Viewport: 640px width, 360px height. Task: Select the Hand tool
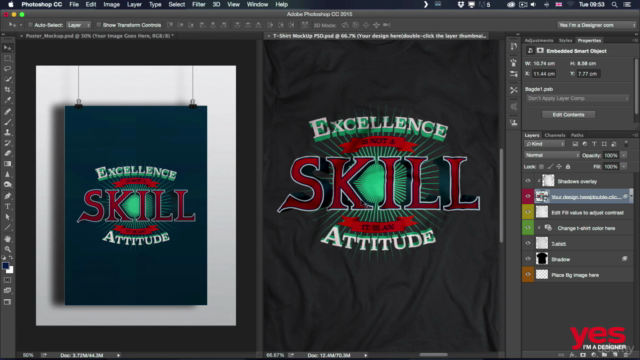[x=7, y=238]
